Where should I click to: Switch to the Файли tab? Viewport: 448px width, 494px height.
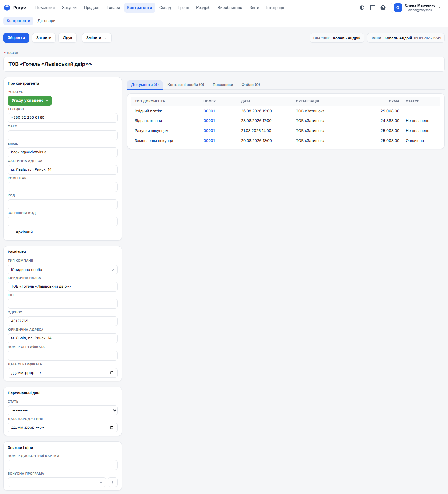click(x=251, y=85)
